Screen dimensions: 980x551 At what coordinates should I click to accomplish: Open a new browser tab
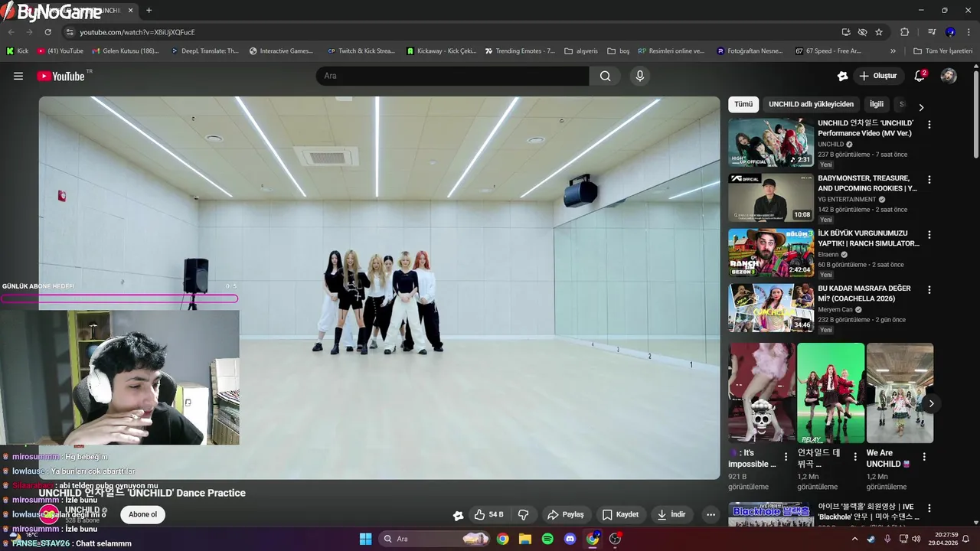point(149,11)
